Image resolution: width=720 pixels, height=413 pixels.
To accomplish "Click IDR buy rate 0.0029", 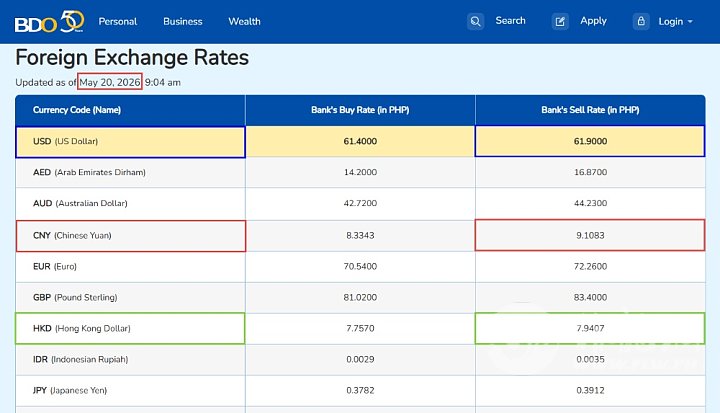I will click(360, 359).
